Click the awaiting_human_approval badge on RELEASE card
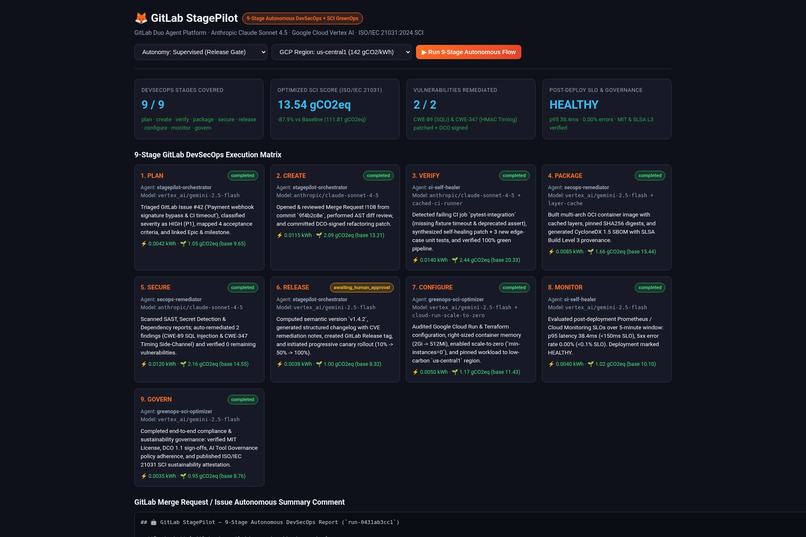Image resolution: width=806 pixels, height=537 pixels. [x=362, y=288]
